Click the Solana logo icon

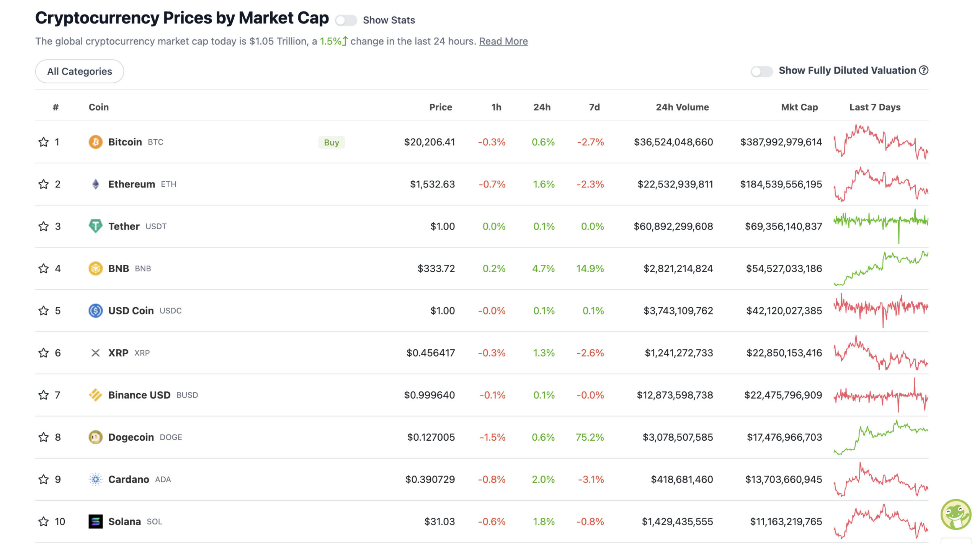coord(95,521)
